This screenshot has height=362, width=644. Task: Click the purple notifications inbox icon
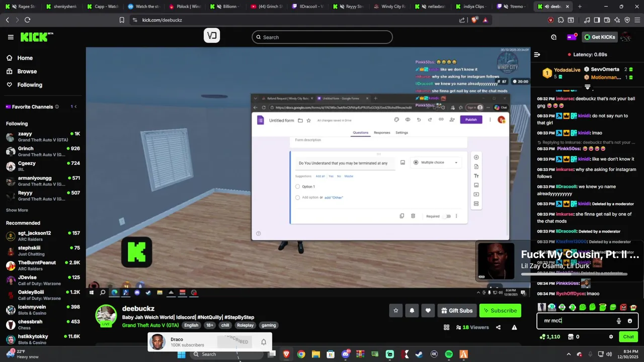point(572,37)
